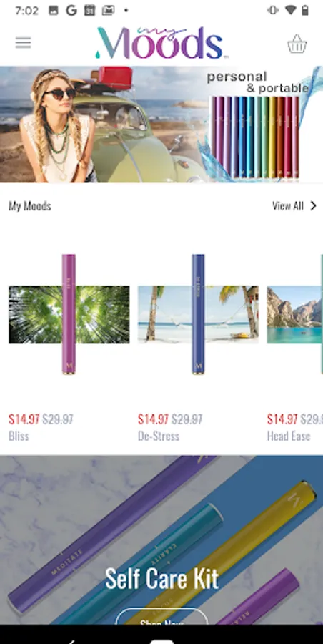Tap the chevron beside View All
Screen dimensions: 323x644
(313, 206)
